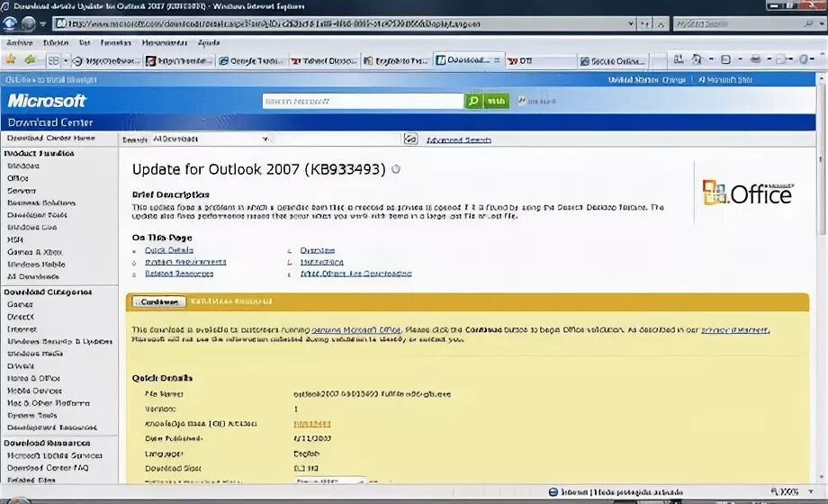
Task: Select Games & Xbox in sidebar
Action: pos(35,252)
